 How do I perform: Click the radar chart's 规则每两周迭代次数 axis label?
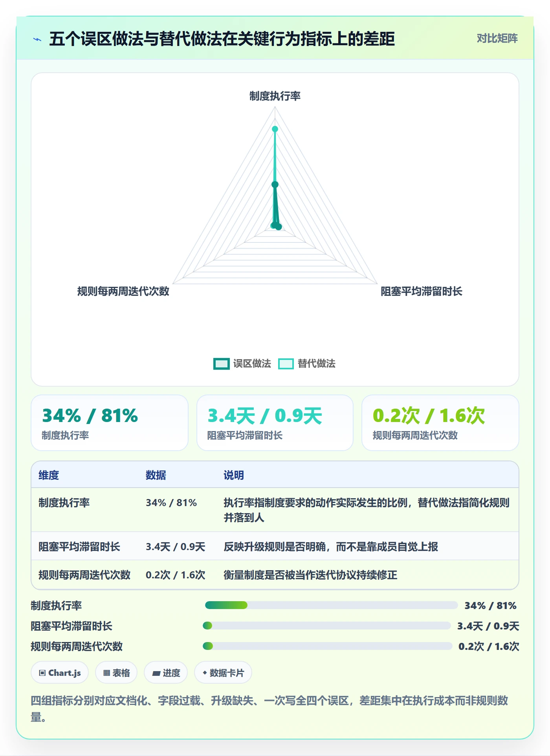point(123,291)
